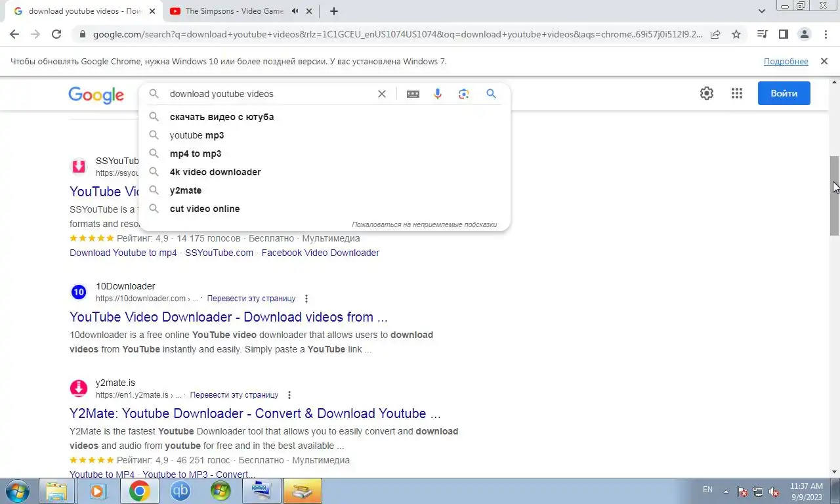Click the scrollbar down arrow
The width and height of the screenshot is (840, 504).
click(835, 472)
